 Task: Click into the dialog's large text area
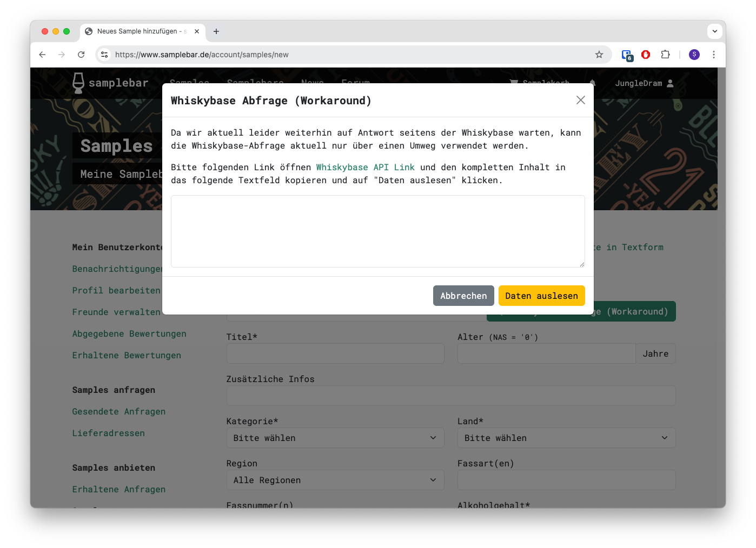click(377, 231)
